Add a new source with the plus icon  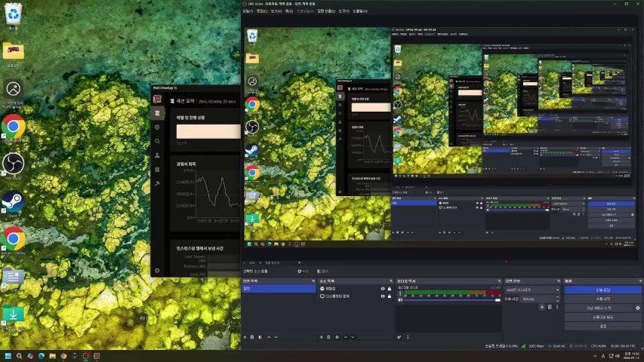(322, 337)
